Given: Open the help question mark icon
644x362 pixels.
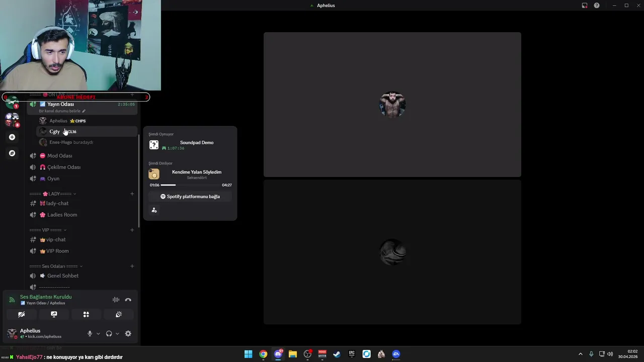Looking at the screenshot, I should [x=597, y=6].
